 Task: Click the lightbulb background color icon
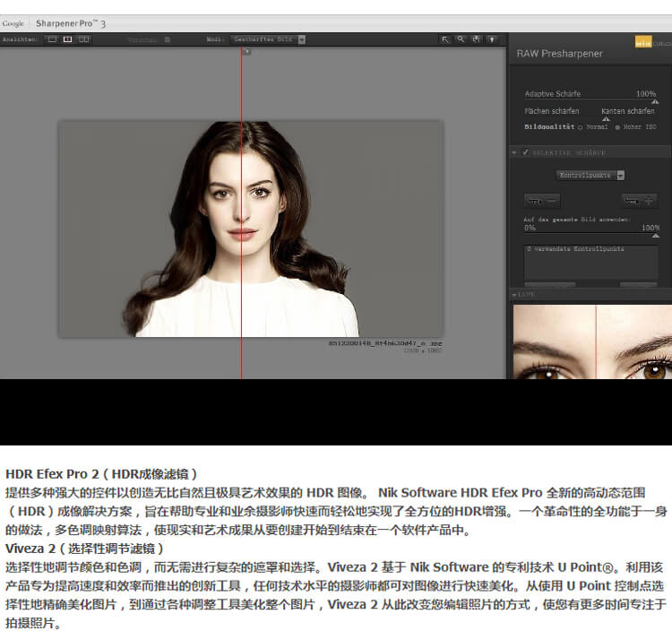pyautogui.click(x=492, y=39)
